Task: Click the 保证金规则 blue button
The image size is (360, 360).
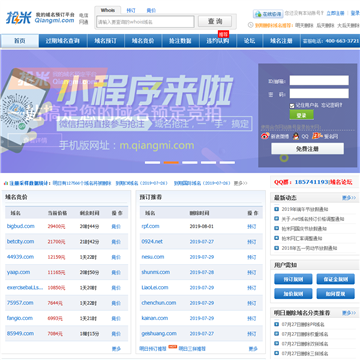Action: pos(335,279)
